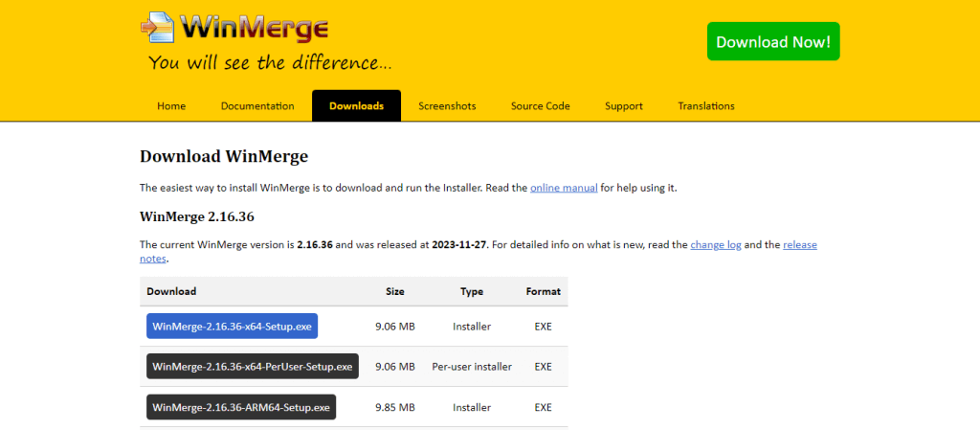980x430 pixels.
Task: Select the Downloads tab
Action: 356,106
